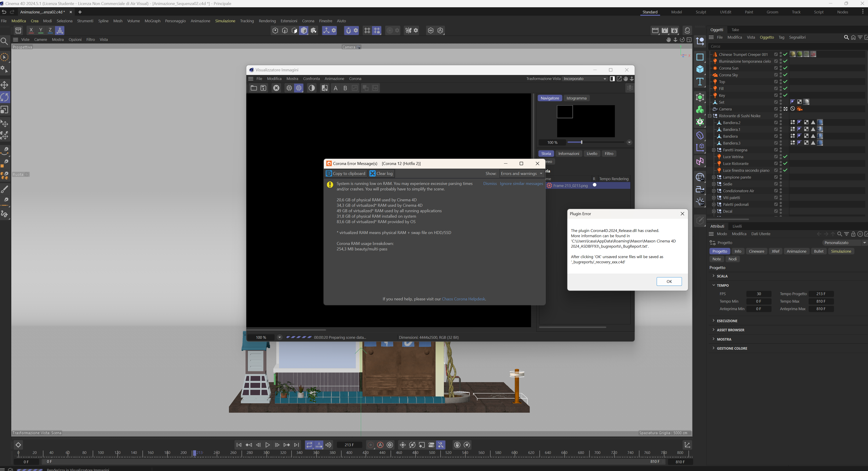868x471 pixels.
Task: Open the Chaos Corona Helpdesk link
Action: (463, 299)
